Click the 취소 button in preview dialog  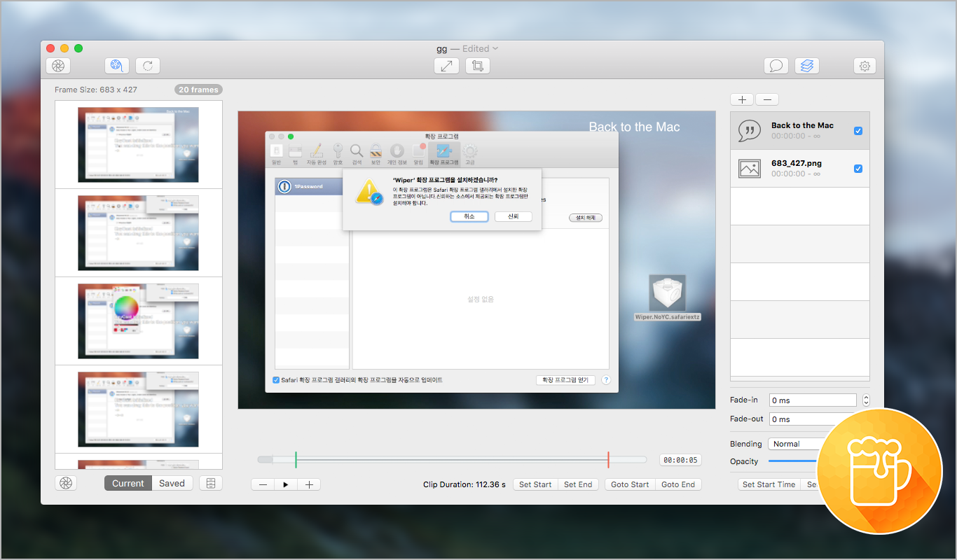coord(469,216)
